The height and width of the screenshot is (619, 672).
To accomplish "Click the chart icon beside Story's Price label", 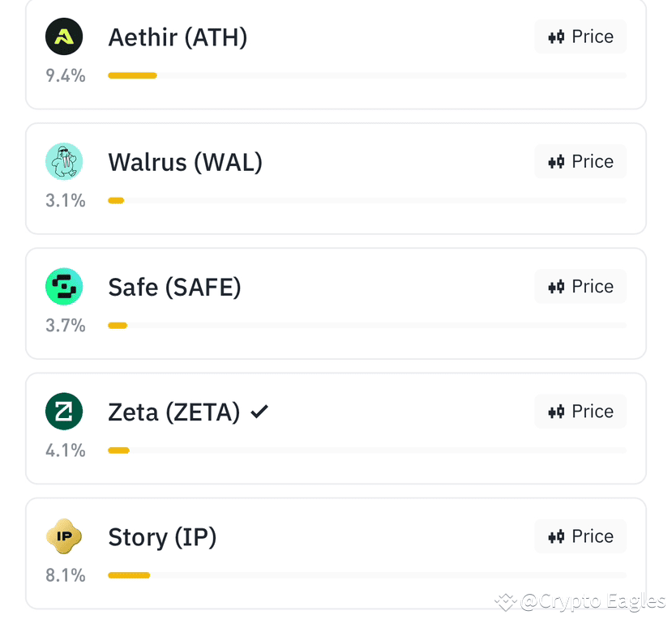I will tap(556, 536).
